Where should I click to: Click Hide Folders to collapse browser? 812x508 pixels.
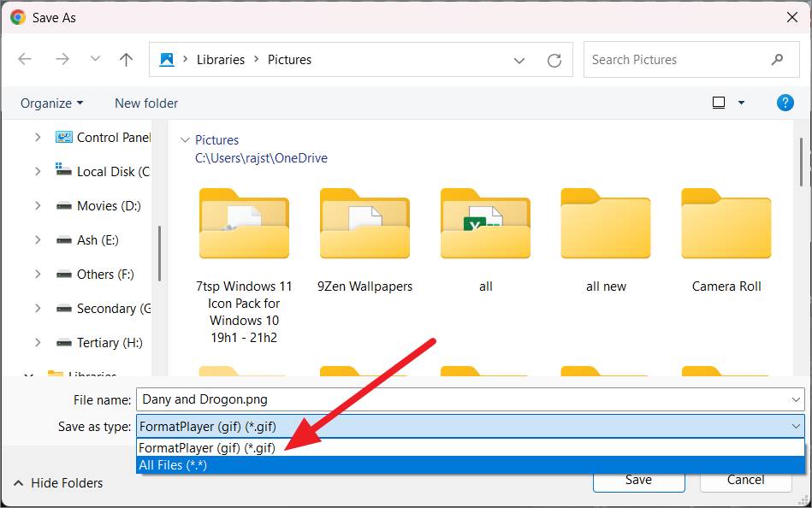coord(58,483)
